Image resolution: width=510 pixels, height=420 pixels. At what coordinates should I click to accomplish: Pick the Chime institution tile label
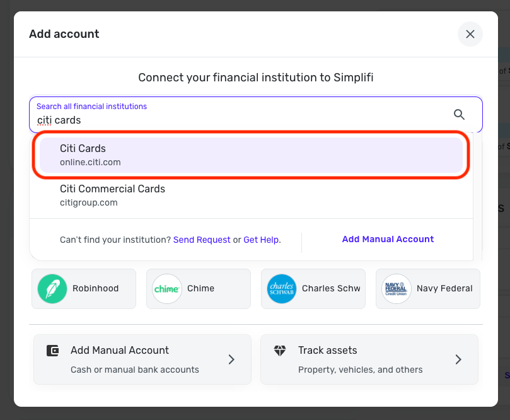(x=201, y=289)
